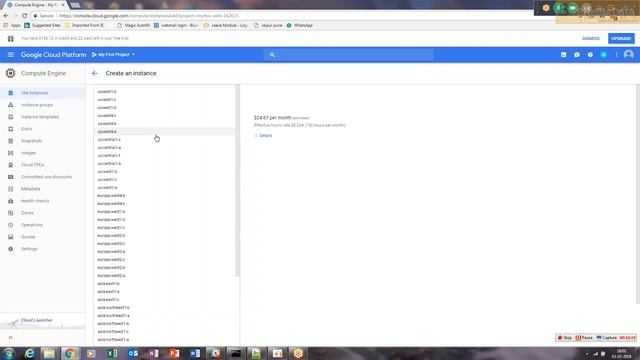Open Cloud Launcher link in sidebar

(x=37, y=320)
